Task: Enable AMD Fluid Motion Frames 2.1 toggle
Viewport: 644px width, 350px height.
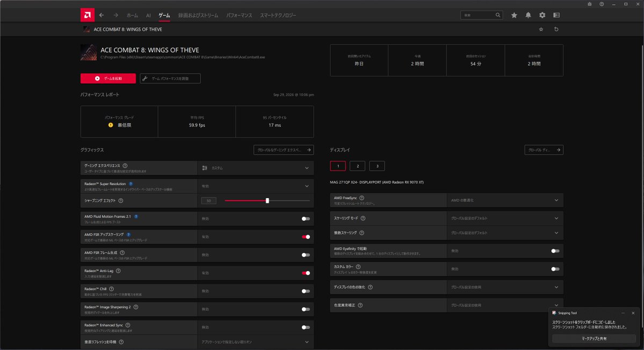Action: 306,218
